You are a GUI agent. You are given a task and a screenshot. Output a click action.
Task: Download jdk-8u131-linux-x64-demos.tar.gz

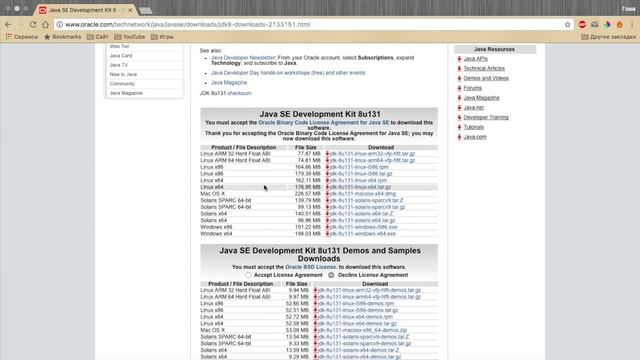pyautogui.click(x=357, y=324)
